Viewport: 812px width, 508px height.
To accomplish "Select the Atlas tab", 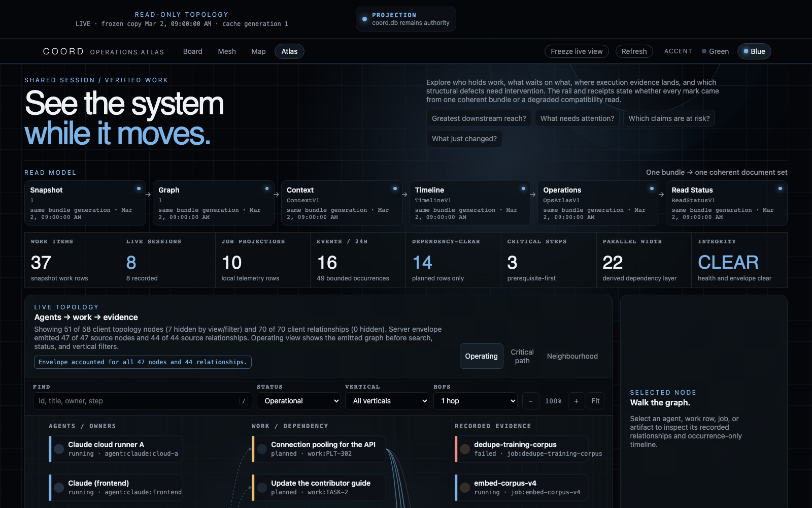I will pos(289,51).
